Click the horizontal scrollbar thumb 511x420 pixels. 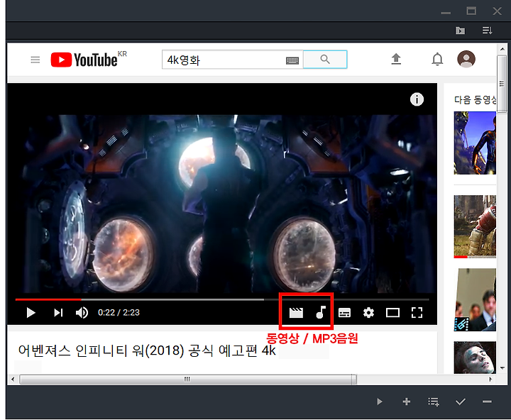(x=187, y=380)
